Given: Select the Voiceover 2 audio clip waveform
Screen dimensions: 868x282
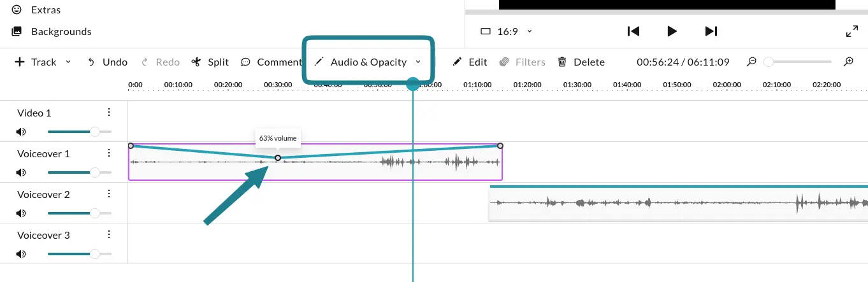Looking at the screenshot, I should point(678,203).
